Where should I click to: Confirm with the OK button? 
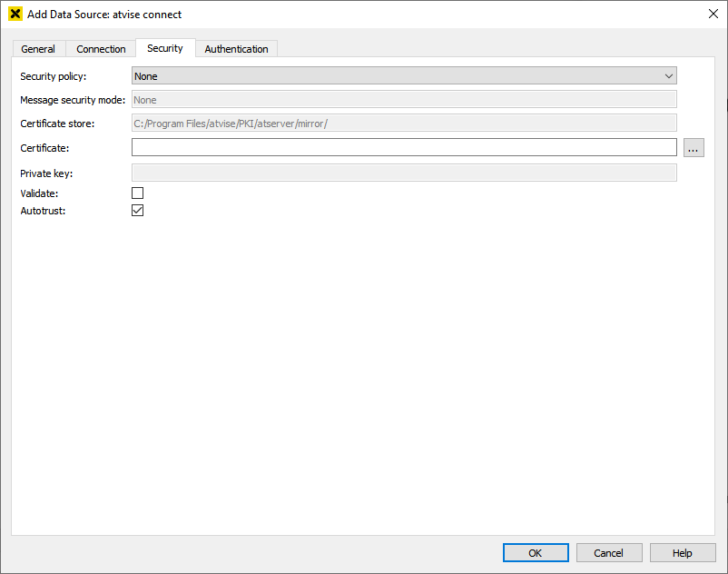[536, 553]
